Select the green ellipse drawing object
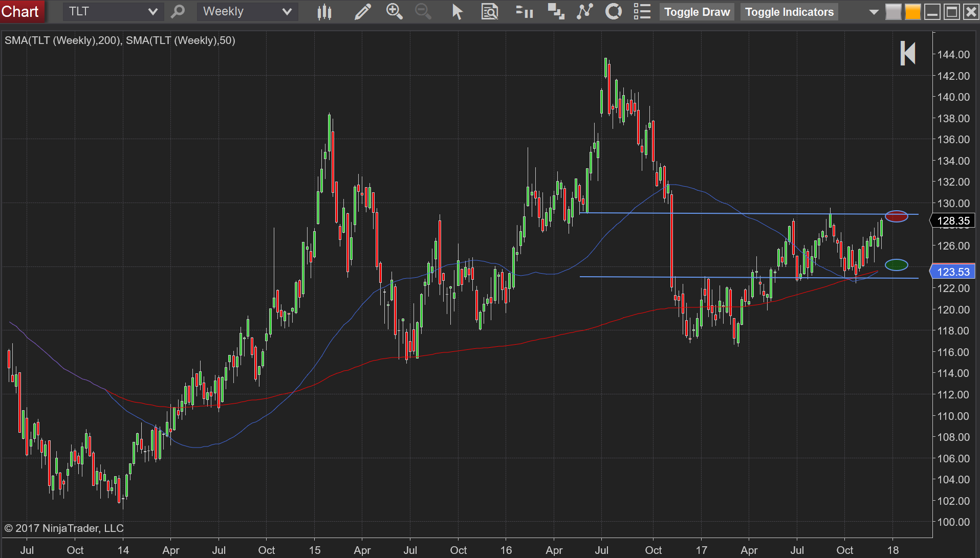Viewport: 980px width, 558px height. 897,265
